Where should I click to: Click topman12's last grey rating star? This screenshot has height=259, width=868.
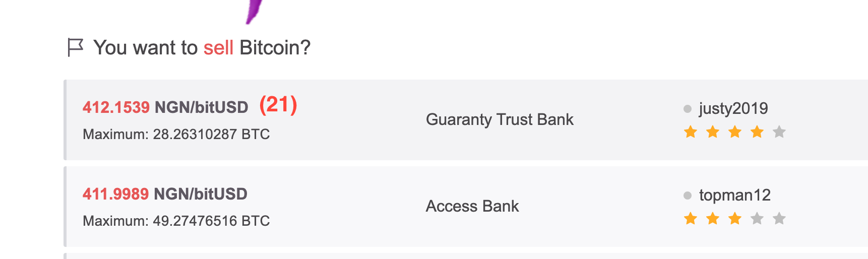pyautogui.click(x=779, y=219)
